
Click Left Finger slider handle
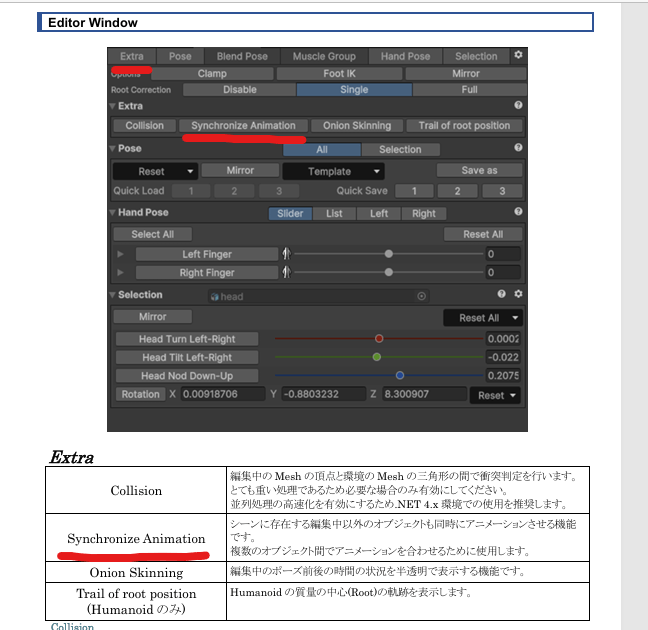point(388,254)
